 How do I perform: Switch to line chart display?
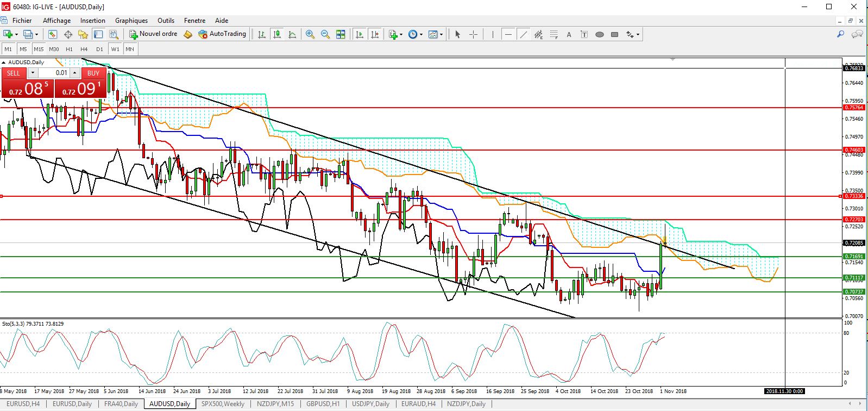pyautogui.click(x=292, y=34)
